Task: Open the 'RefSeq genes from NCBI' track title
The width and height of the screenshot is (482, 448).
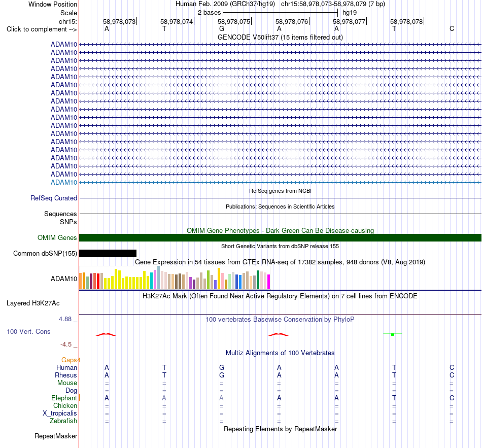Action: [280, 191]
